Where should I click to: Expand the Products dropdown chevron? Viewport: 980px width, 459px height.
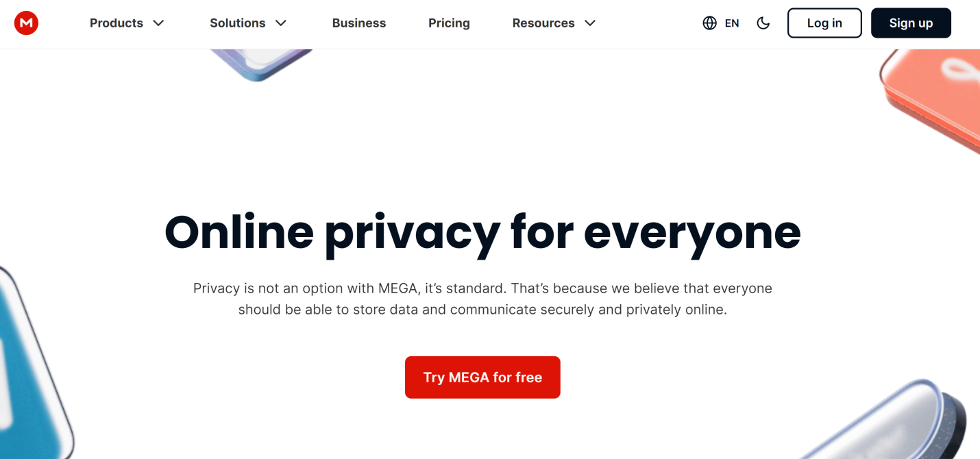(x=158, y=23)
